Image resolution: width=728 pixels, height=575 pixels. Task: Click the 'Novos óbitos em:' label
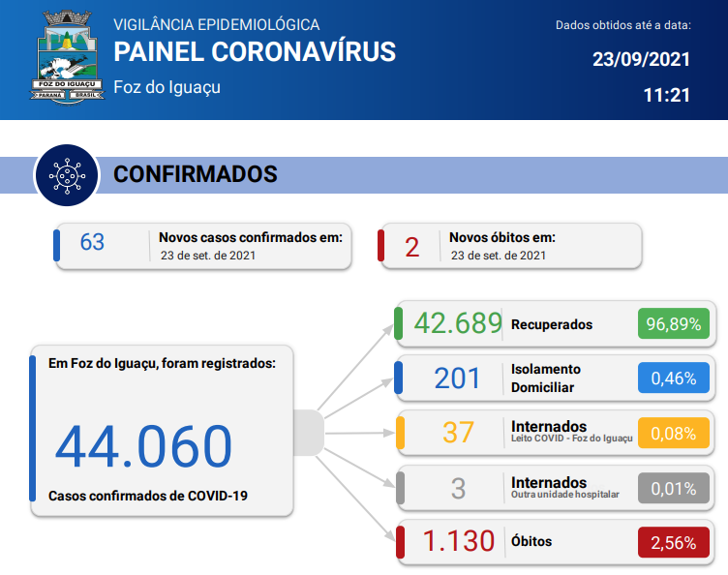(x=502, y=237)
